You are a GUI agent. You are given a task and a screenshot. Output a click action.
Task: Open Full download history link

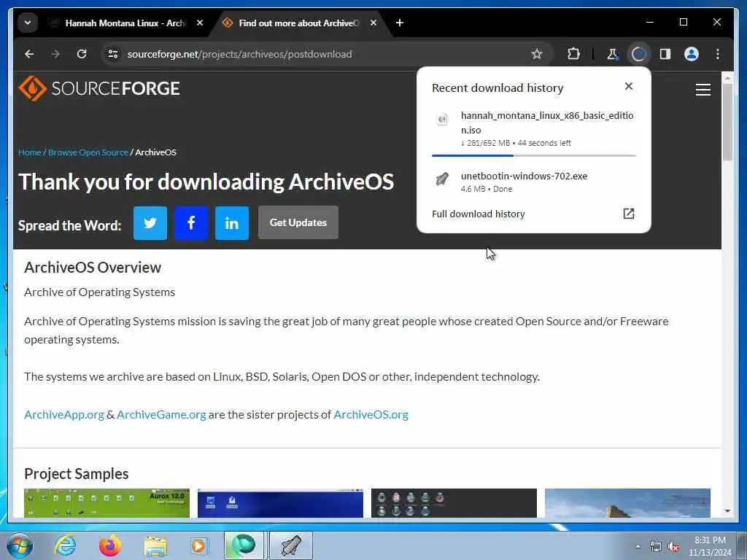[479, 214]
